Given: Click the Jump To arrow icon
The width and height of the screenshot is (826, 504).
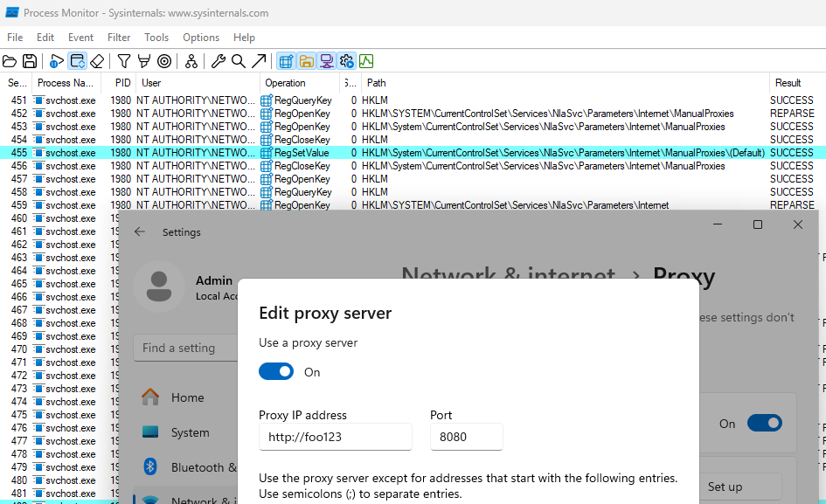Looking at the screenshot, I should tap(259, 61).
